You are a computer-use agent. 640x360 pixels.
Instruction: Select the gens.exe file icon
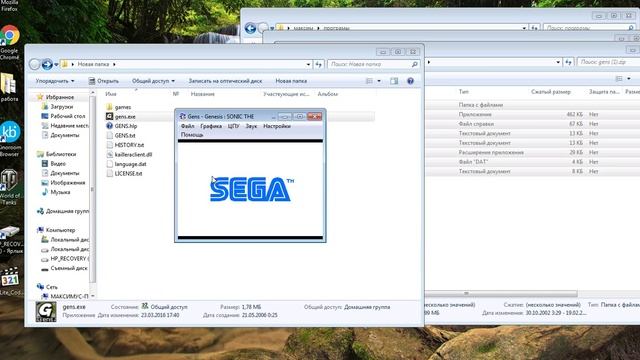(x=109, y=116)
